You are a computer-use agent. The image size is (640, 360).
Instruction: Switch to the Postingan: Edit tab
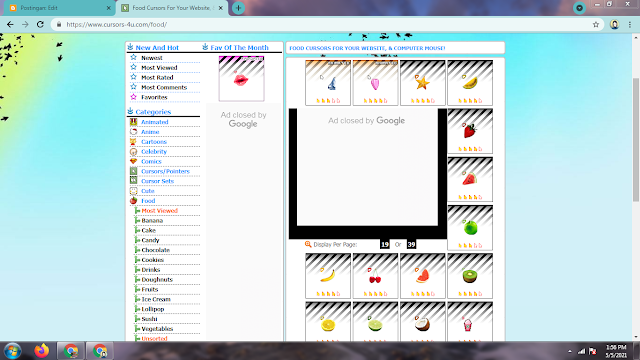[58, 8]
